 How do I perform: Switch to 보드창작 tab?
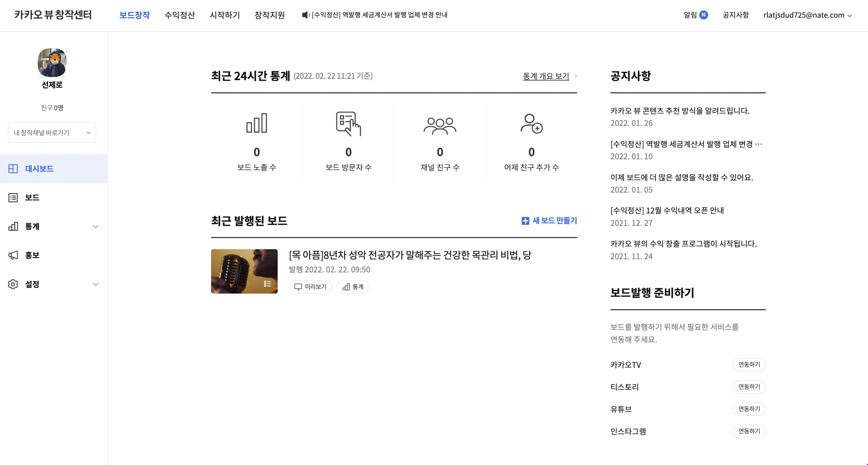tap(134, 15)
